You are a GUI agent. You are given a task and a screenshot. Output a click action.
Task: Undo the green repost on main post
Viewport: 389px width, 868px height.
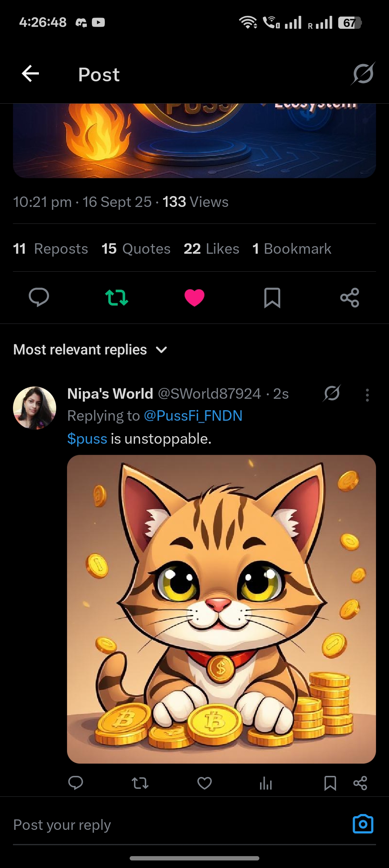(x=117, y=298)
